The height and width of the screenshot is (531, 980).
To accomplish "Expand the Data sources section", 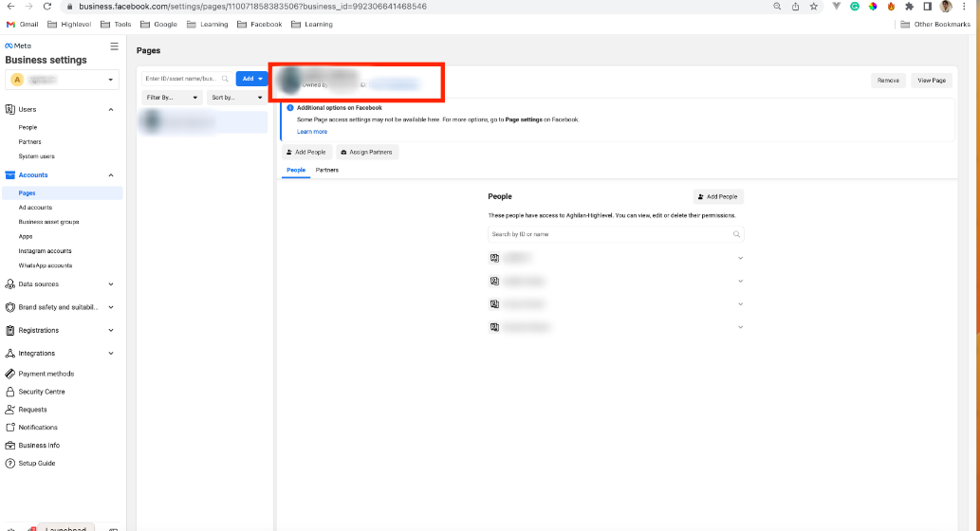I will pyautogui.click(x=111, y=284).
